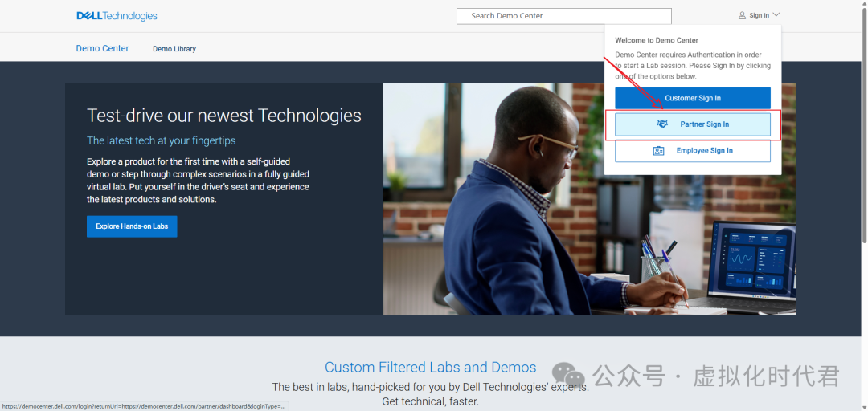Click Explore Hands-on Labs button
This screenshot has width=868, height=411.
132,226
